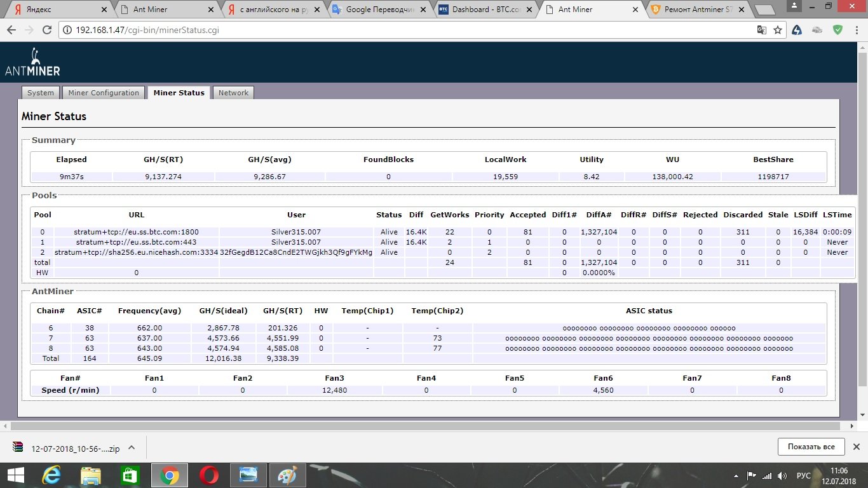The height and width of the screenshot is (488, 868).
Task: Open the Paint taskbar icon
Action: tap(287, 475)
